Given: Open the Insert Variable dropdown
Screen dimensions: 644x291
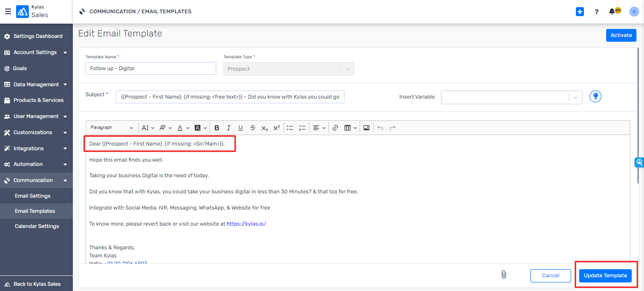Looking at the screenshot, I should [x=511, y=96].
